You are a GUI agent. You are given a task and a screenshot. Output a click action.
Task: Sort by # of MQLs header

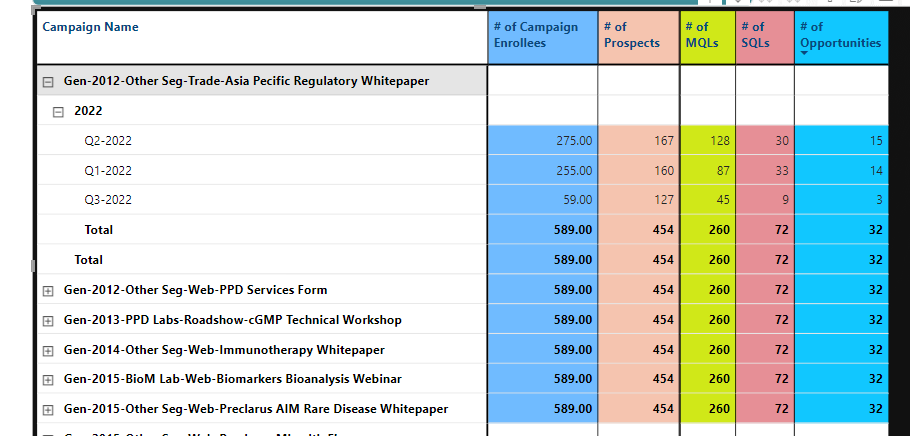click(x=702, y=35)
